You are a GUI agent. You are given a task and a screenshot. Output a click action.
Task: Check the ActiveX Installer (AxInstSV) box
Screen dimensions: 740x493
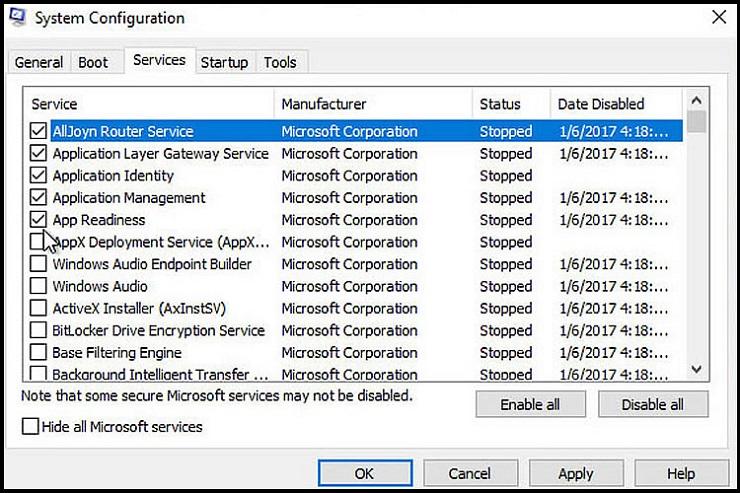click(x=38, y=308)
